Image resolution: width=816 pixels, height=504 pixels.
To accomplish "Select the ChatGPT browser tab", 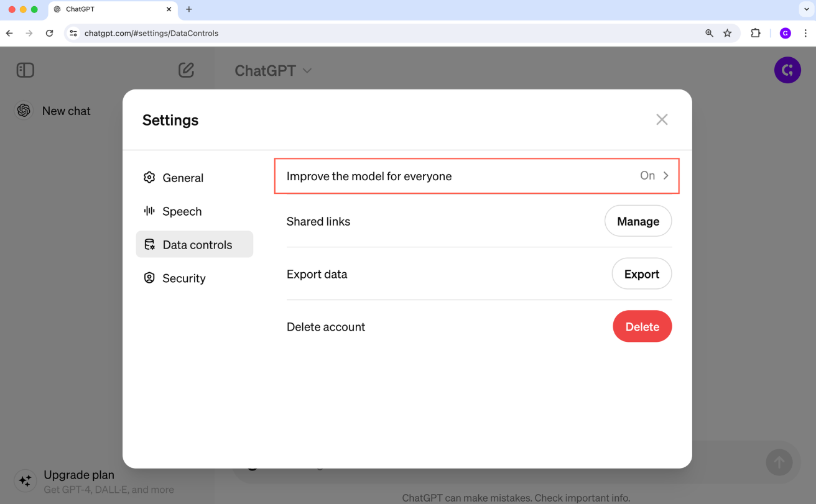I will (113, 9).
